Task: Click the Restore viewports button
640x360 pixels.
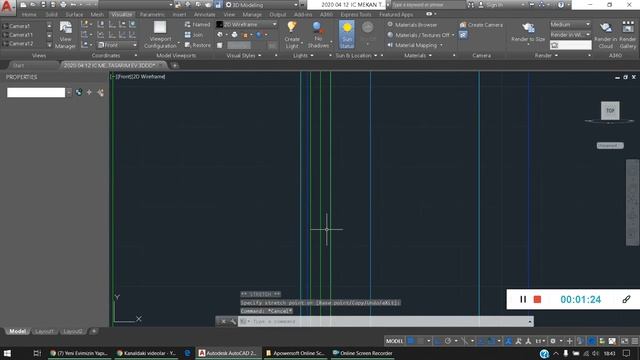Action: coord(198,45)
